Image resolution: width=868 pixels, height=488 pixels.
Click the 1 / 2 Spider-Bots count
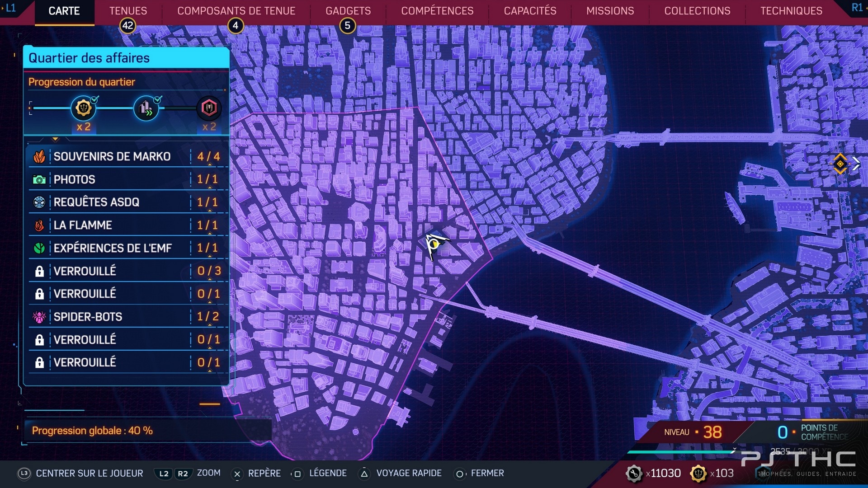208,317
